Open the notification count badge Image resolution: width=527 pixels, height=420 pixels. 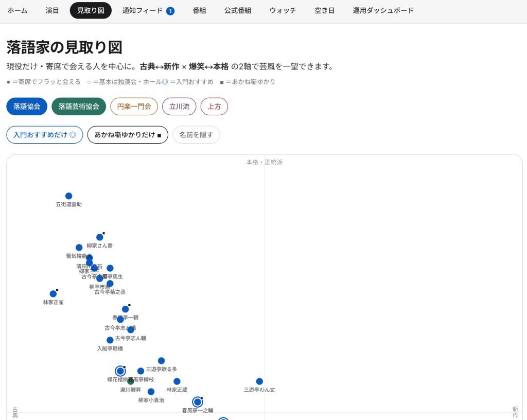[170, 11]
